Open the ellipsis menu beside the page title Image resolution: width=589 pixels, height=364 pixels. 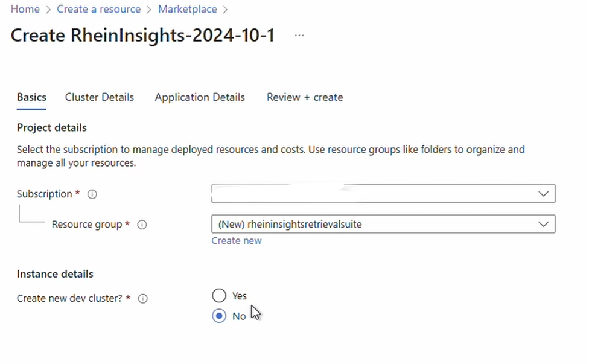tap(299, 36)
